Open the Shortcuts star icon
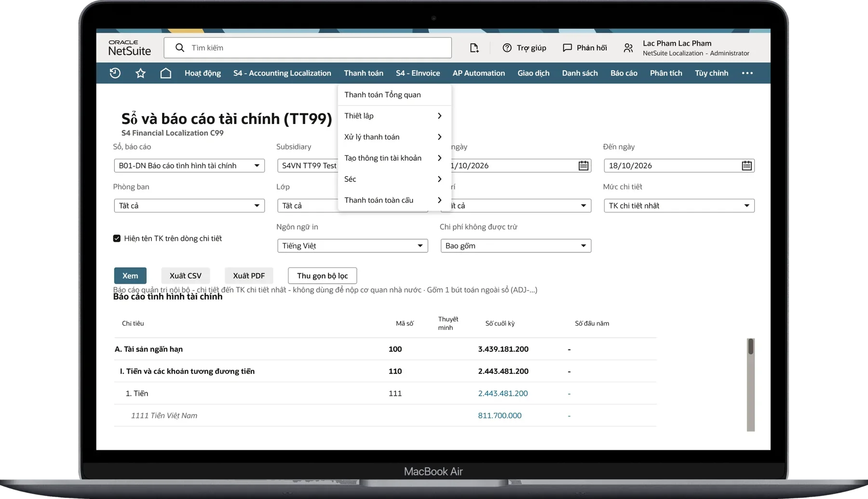 140,73
